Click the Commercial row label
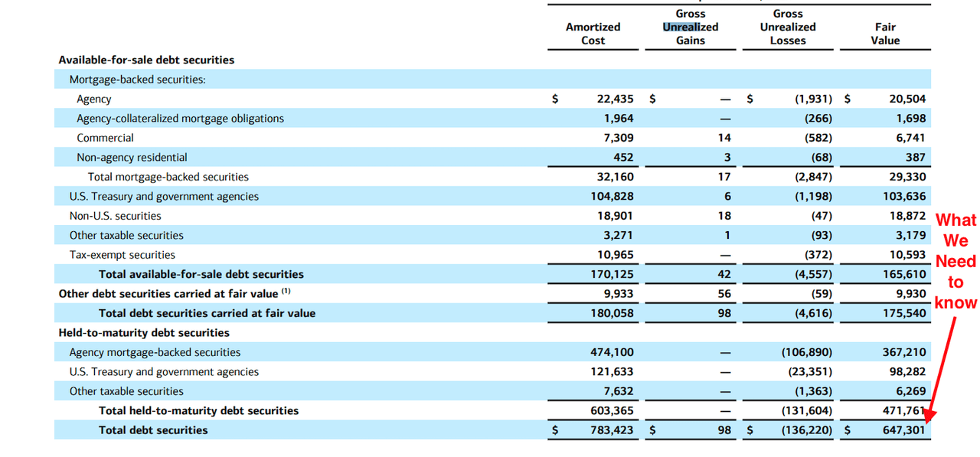980x457 pixels. click(105, 138)
